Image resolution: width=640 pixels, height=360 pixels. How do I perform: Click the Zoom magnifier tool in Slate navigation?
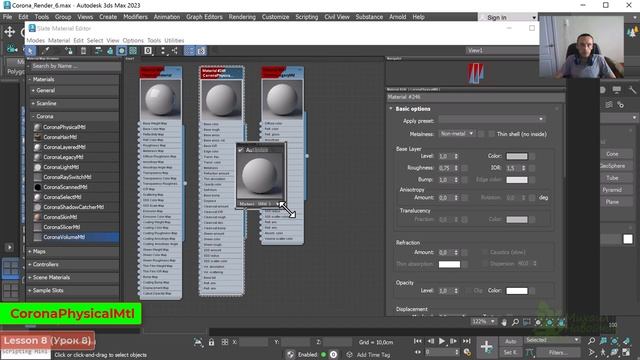[x=516, y=322]
